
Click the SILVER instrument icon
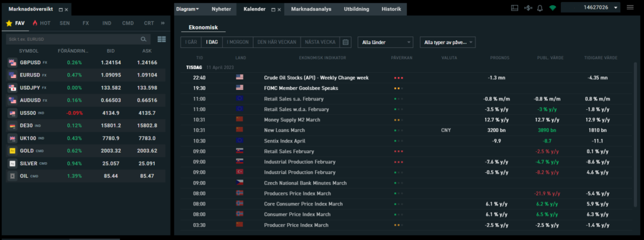point(13,163)
